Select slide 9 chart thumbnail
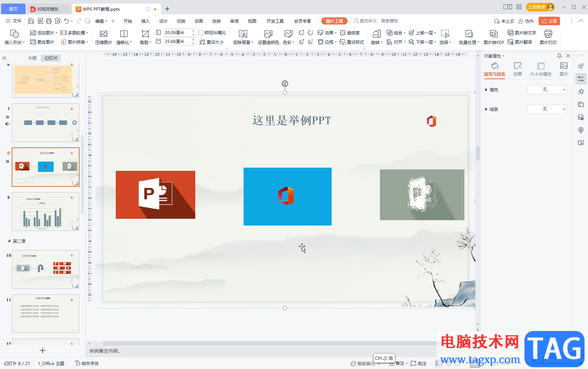Viewport: 588px width, 369px height. pyautogui.click(x=45, y=211)
